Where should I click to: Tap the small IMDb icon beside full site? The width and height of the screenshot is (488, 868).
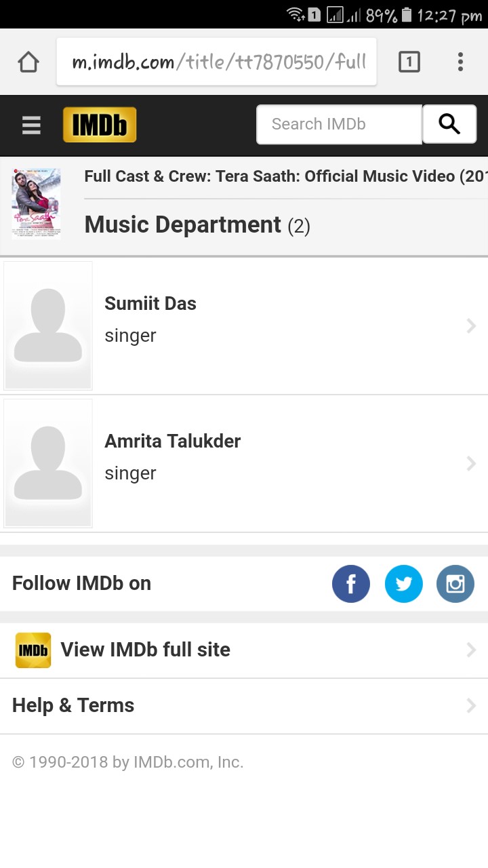pos(33,650)
